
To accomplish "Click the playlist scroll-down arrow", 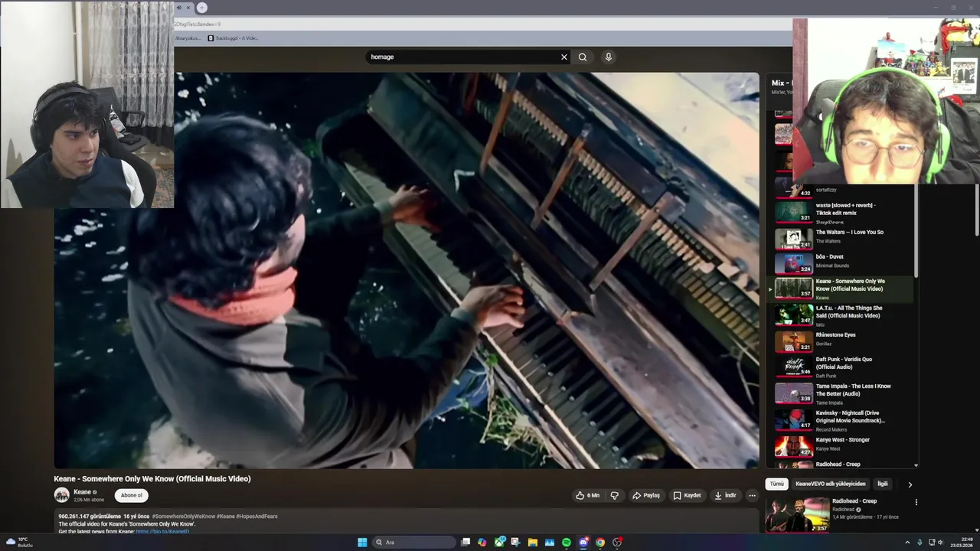I will click(916, 465).
